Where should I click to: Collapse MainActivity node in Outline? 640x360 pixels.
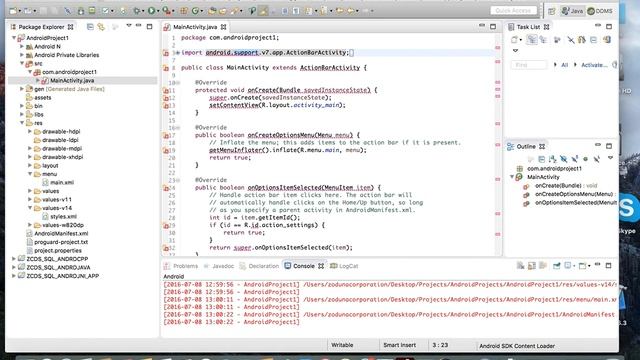(x=512, y=177)
